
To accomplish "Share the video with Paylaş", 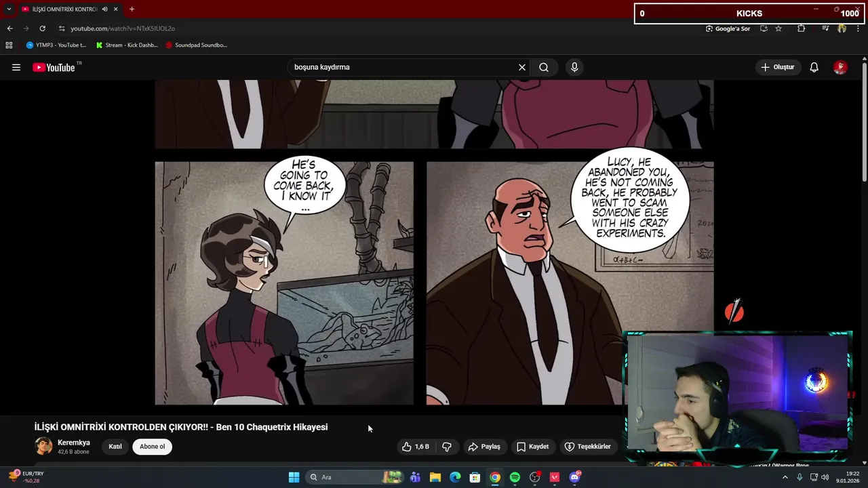I will pos(484,447).
